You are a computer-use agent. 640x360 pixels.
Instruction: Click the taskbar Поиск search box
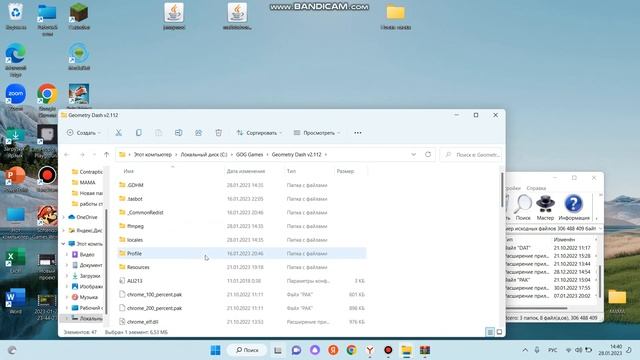(x=247, y=350)
